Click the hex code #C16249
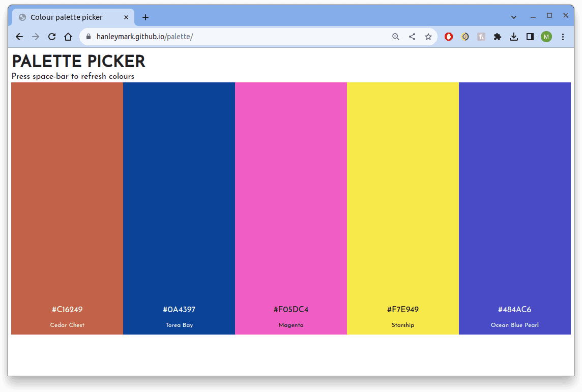This screenshot has height=392, width=582. [x=67, y=309]
